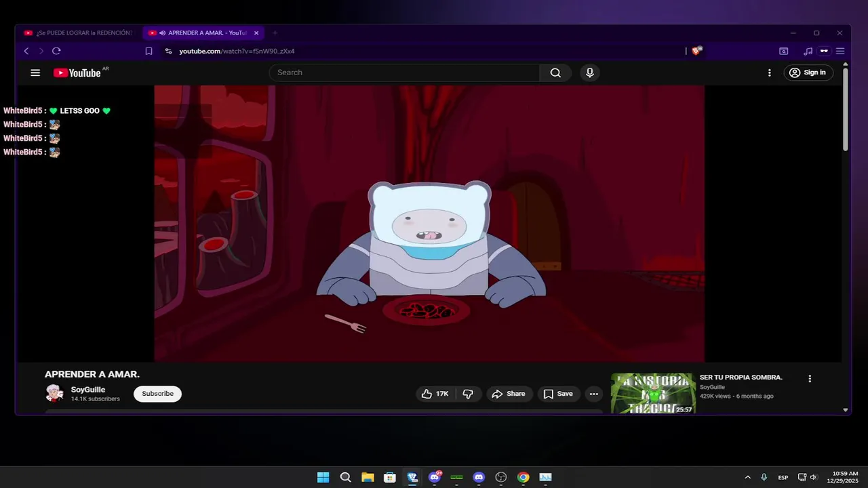868x488 pixels.
Task: Open more actions ellipsis below video
Action: pos(593,394)
